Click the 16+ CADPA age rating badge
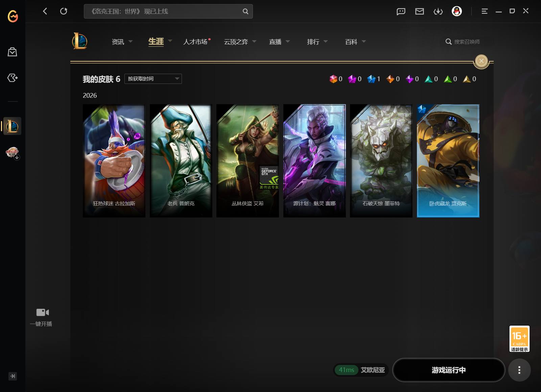The height and width of the screenshot is (392, 541). click(x=519, y=339)
